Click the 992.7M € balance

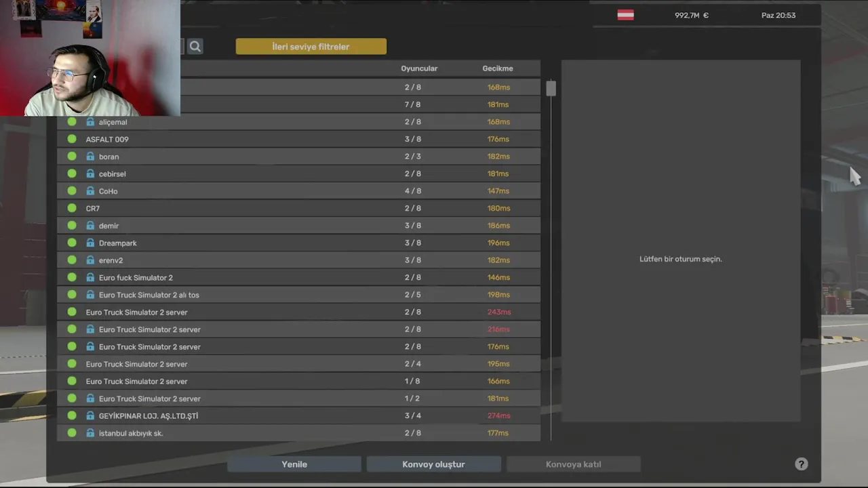coord(692,15)
